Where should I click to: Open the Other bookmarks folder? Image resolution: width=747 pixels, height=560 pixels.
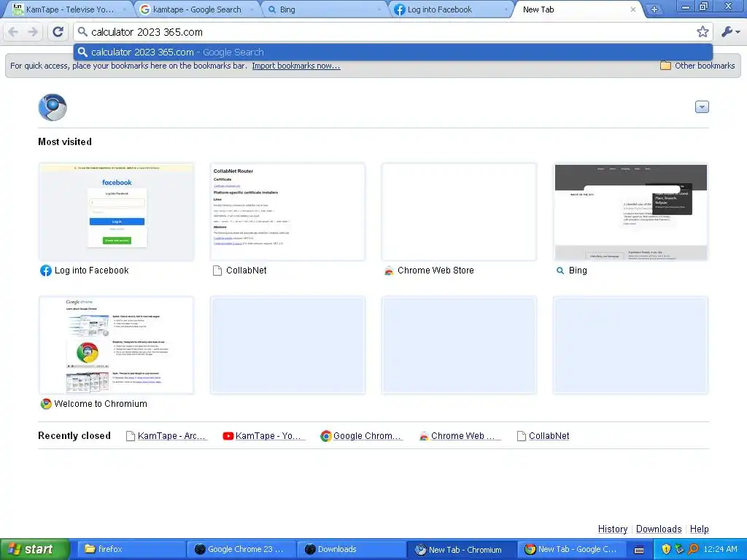(x=697, y=66)
